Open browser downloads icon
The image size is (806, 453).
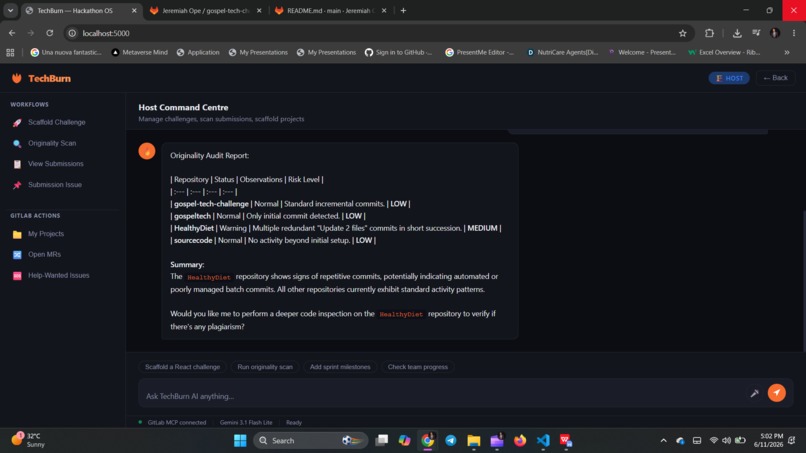[x=737, y=33]
